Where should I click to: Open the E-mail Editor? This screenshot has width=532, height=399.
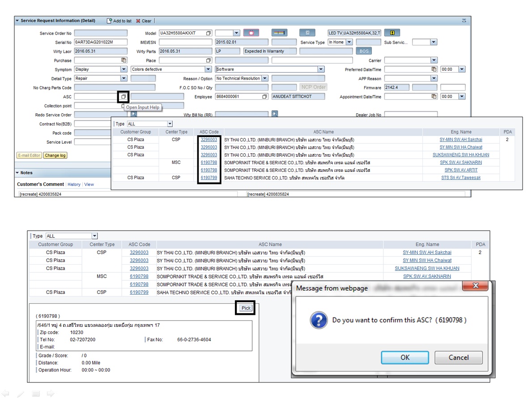point(30,155)
